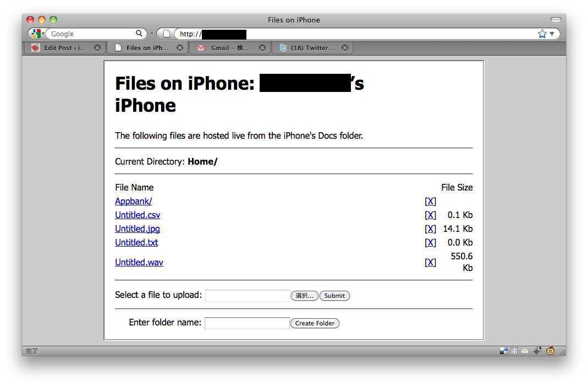
Task: Open the Untitled.wav file link
Action: (x=139, y=263)
